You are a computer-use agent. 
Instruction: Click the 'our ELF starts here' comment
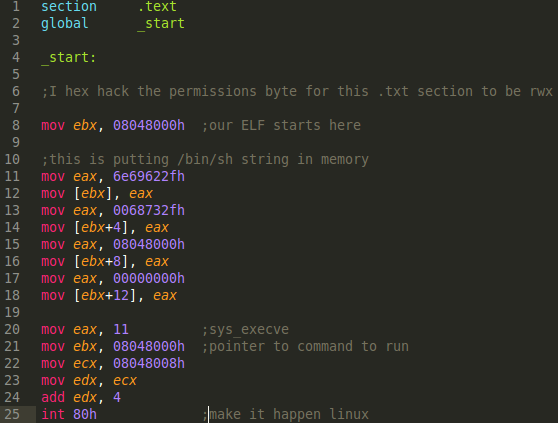click(x=281, y=126)
